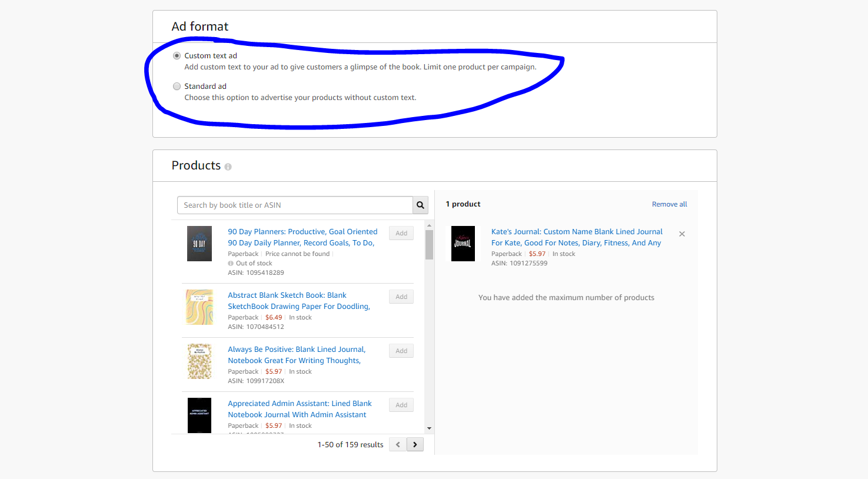Click the 90 Day Planners cover thumbnail
The width and height of the screenshot is (868, 479).
(x=199, y=244)
